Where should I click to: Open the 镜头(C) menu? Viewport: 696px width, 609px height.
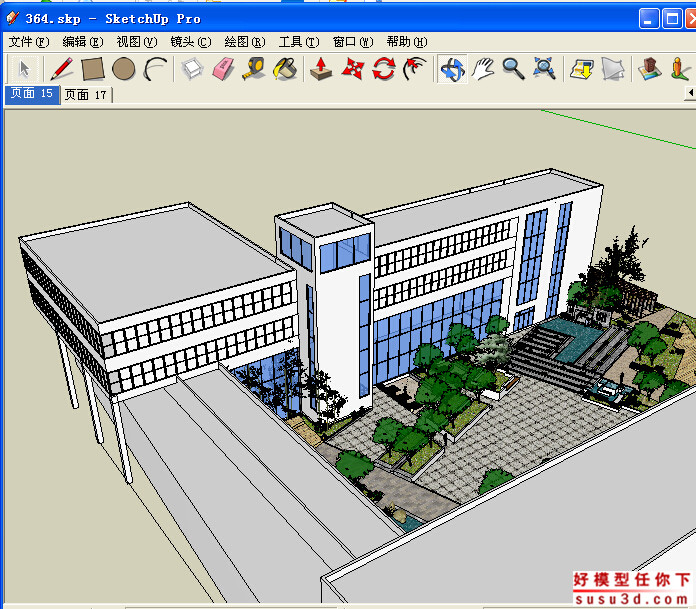191,42
